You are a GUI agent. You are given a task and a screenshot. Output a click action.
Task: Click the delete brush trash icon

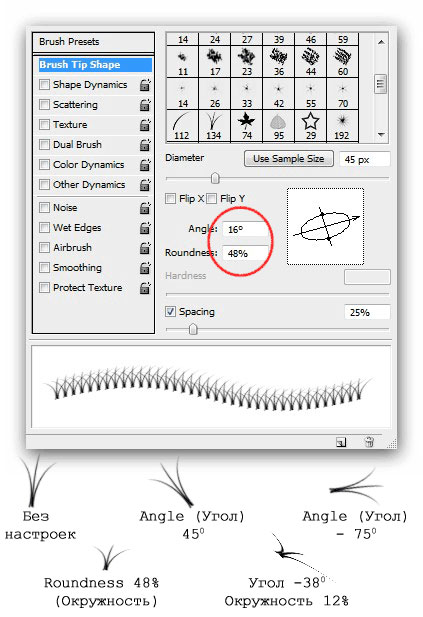coord(369,442)
